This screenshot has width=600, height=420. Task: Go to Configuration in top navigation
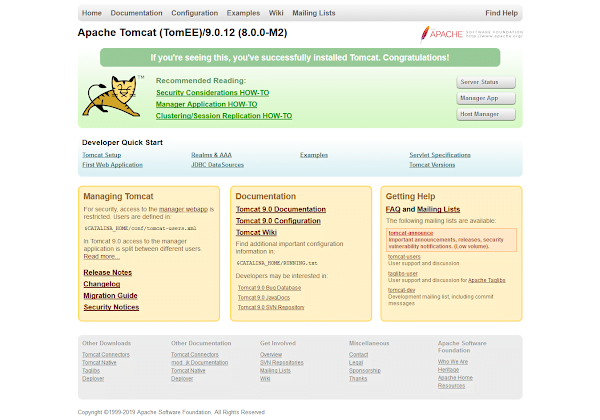tap(195, 13)
